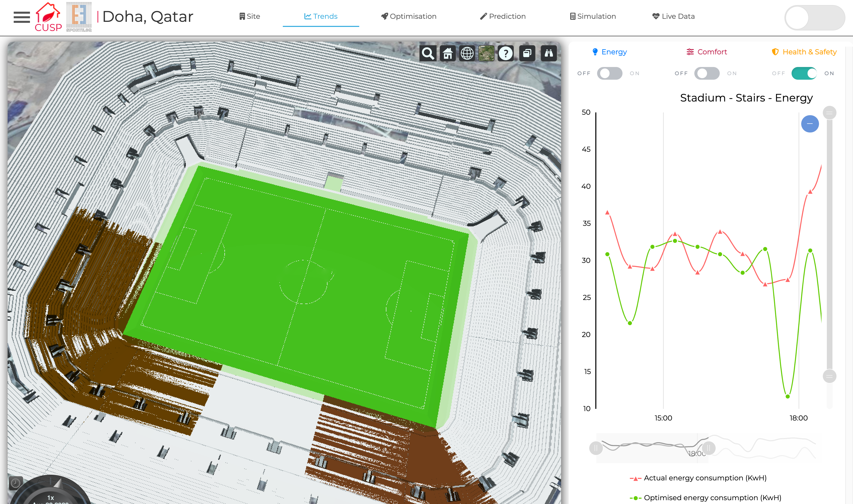Click the 50 label on y-axis
Image resolution: width=853 pixels, height=504 pixels.
pos(586,112)
